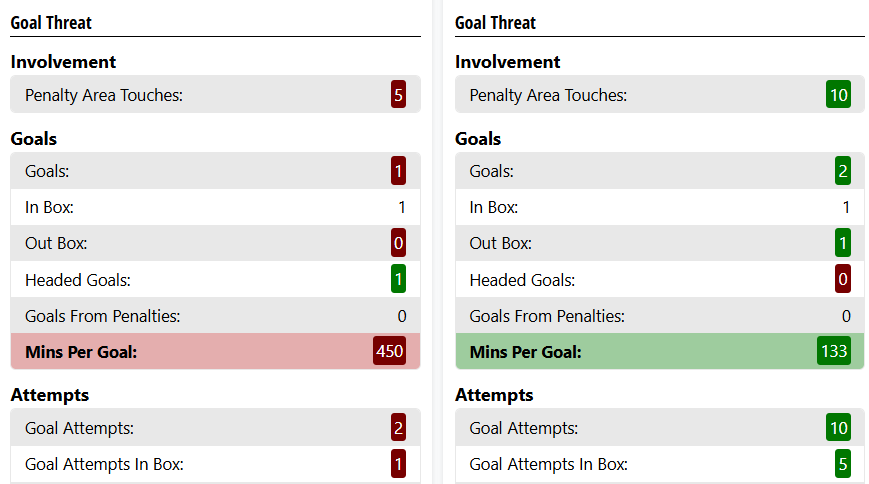Click the green Goal Attempts In Box badge
The width and height of the screenshot is (869, 484).
(842, 463)
